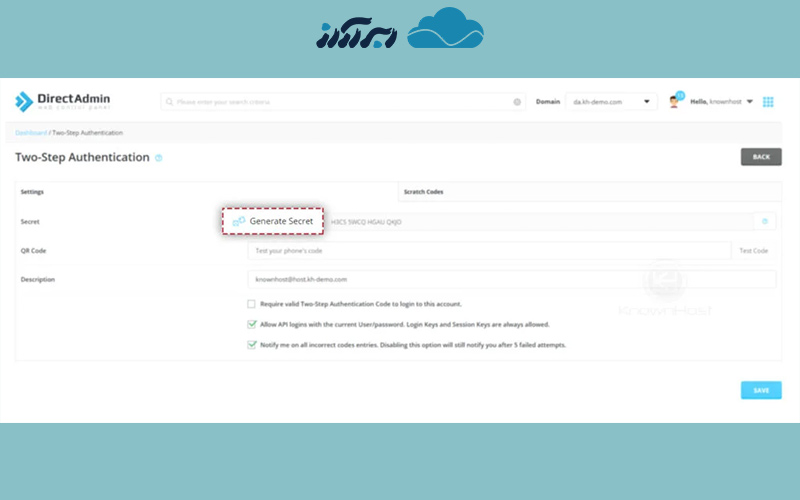Open the user avatar notifications icon
Viewport: 800px width, 500px height.
[x=675, y=101]
